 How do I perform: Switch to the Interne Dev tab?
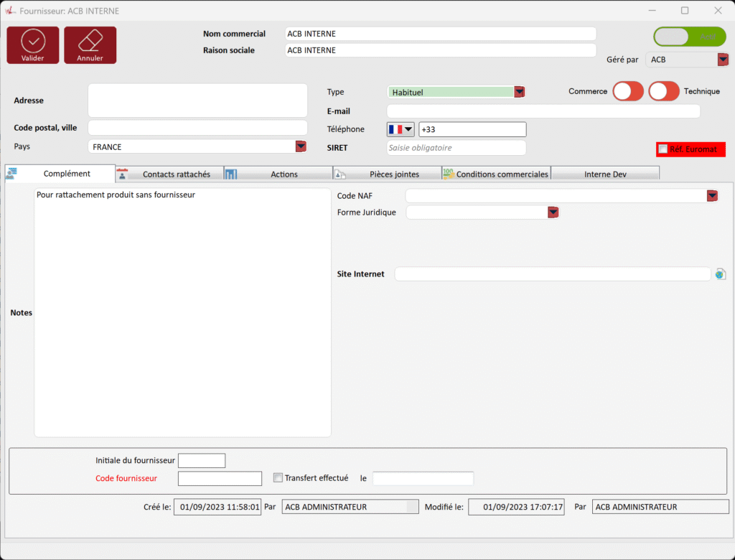[605, 174]
